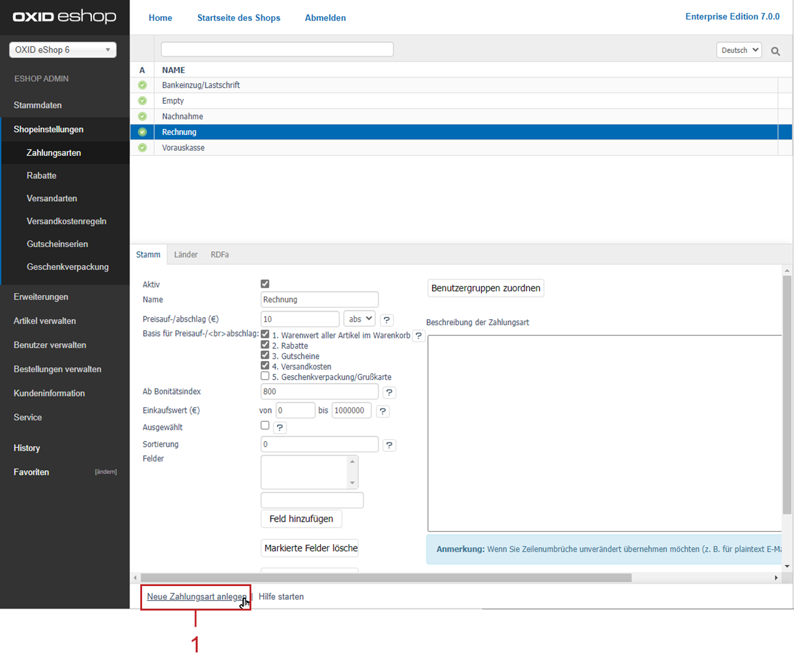Open the OXID eShop 6 shop selector
The width and height of the screenshot is (794, 672).
coord(63,50)
